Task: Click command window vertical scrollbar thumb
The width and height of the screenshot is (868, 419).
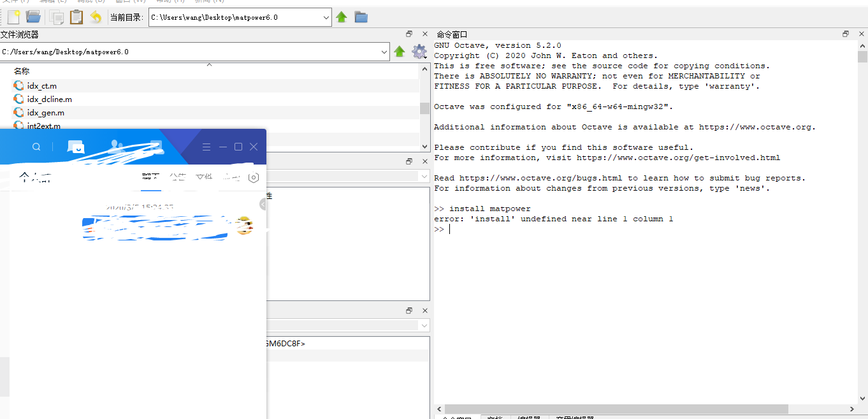Action: click(x=862, y=57)
